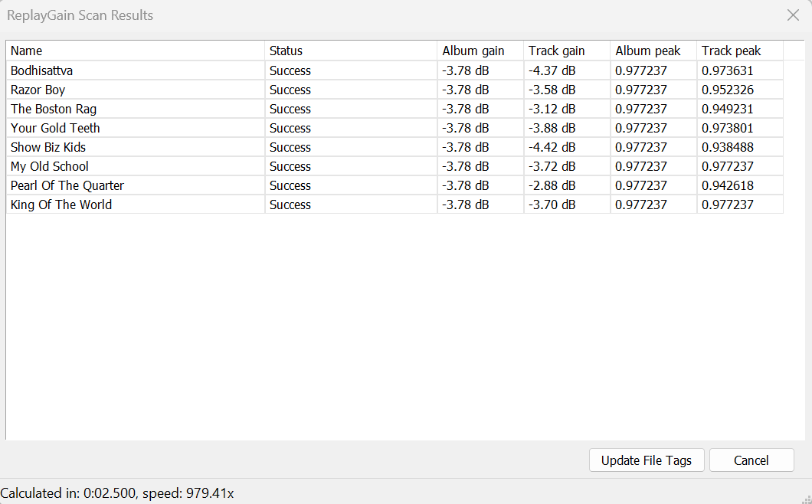
Task: Sort by the Album peak column header
Action: (x=653, y=51)
